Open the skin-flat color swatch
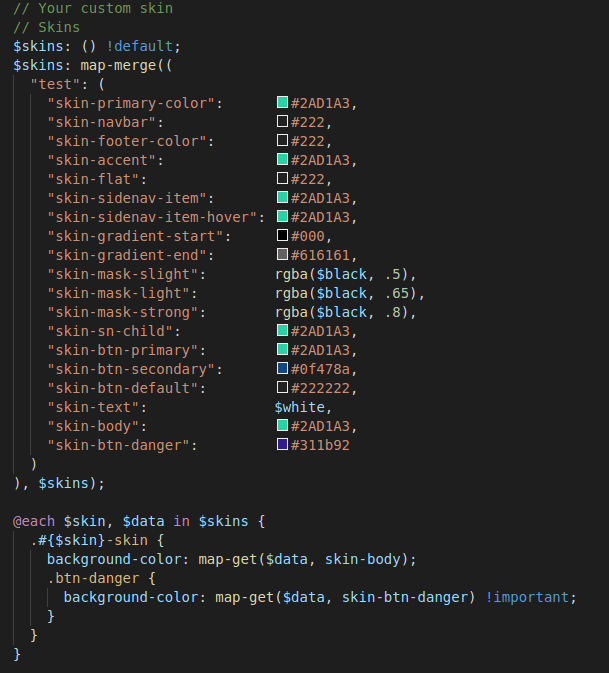609x673 pixels. tap(282, 178)
